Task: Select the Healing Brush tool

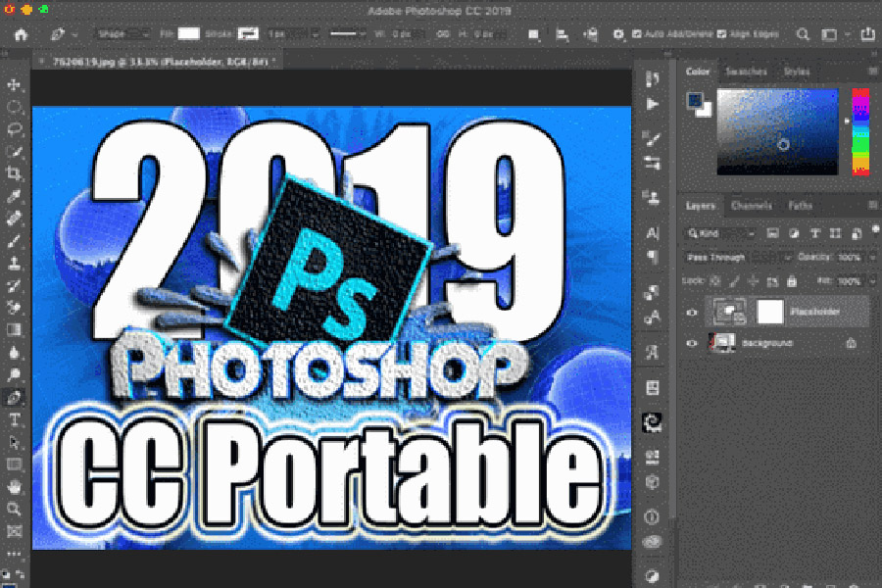Action: [14, 219]
